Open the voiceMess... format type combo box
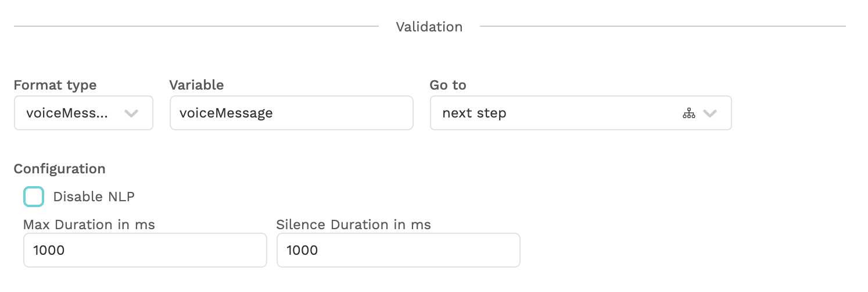The height and width of the screenshot is (292, 868). [x=84, y=113]
